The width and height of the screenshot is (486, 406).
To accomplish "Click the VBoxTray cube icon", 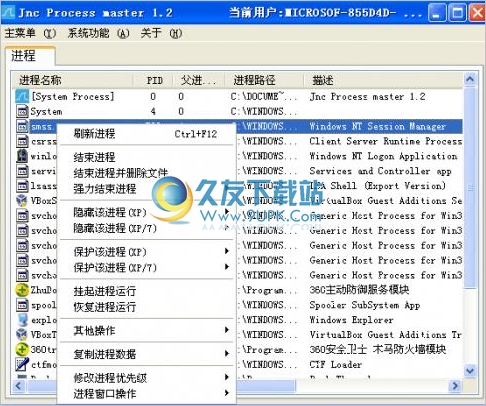I will pos(22,334).
